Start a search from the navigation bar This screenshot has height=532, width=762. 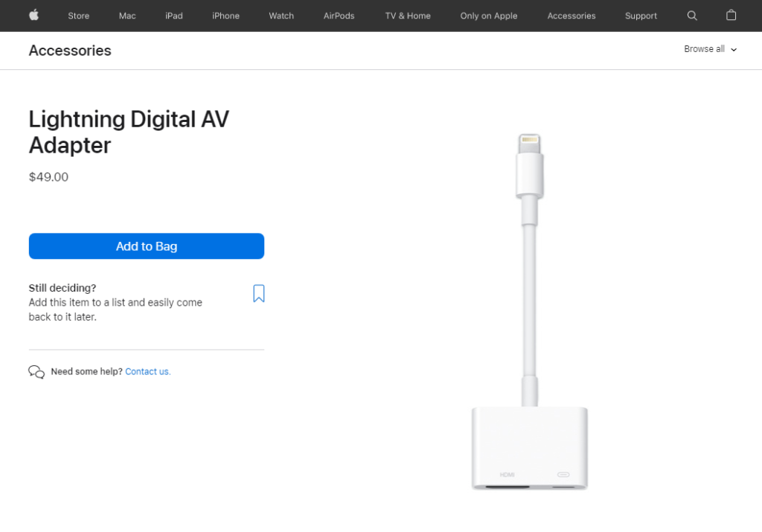click(x=692, y=16)
